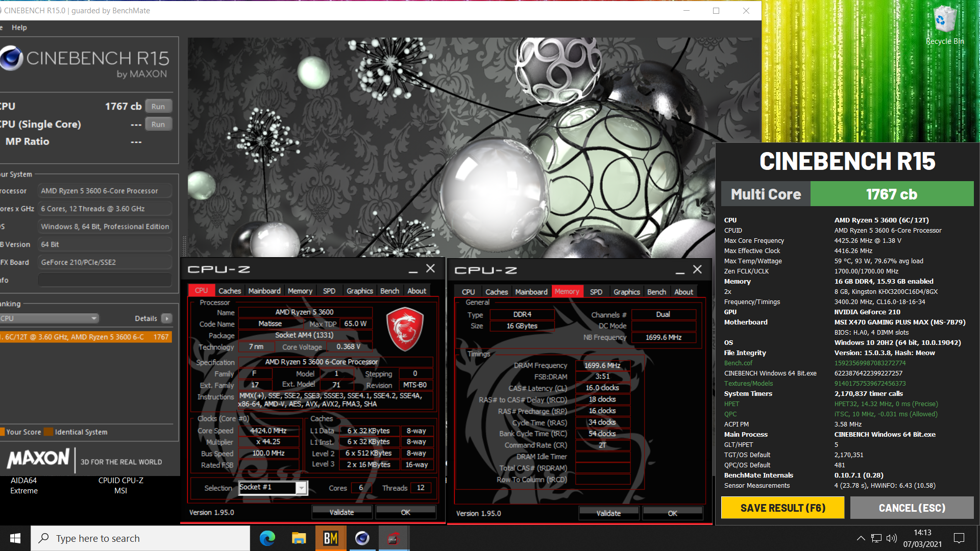The image size is (980, 551).
Task: Select About tab in right CPU-Z window
Action: [x=684, y=292]
